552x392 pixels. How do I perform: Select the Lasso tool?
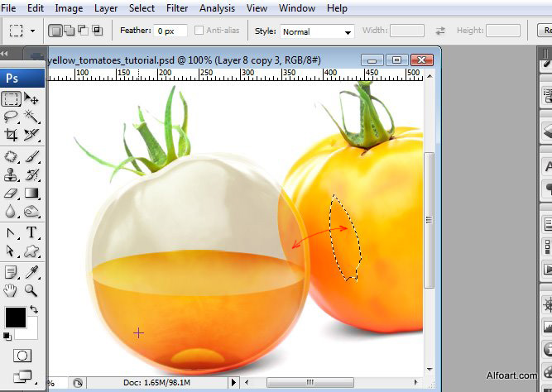point(11,117)
